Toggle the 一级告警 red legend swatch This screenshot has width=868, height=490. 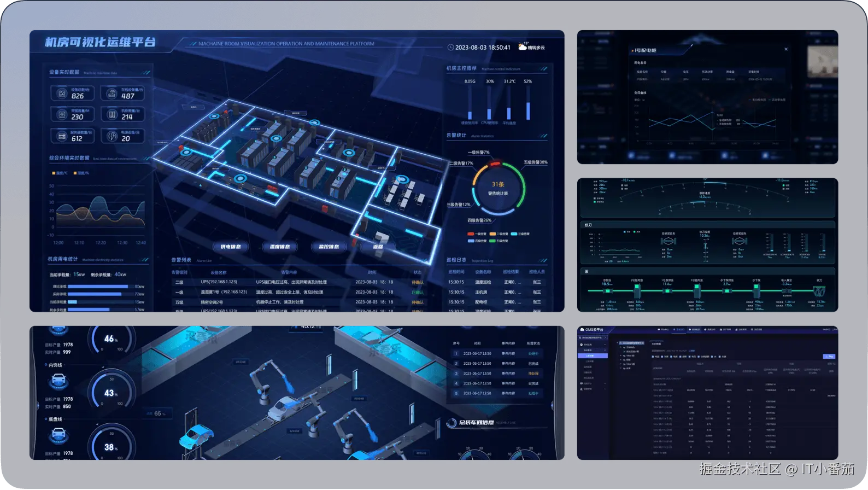[x=471, y=234]
